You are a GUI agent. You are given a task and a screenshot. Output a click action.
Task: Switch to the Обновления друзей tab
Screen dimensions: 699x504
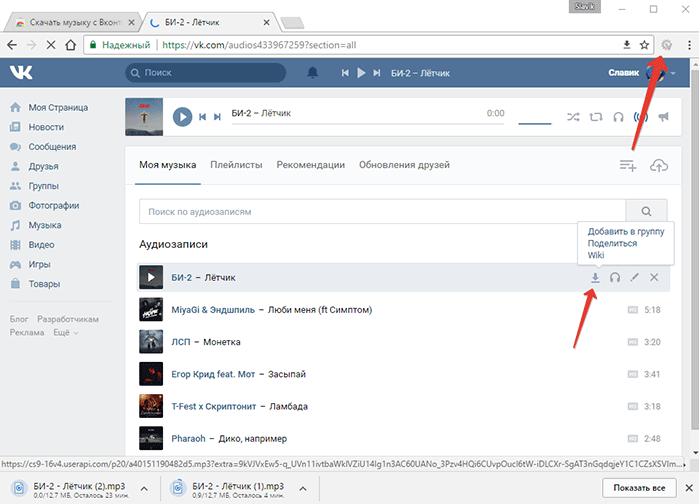[404, 165]
